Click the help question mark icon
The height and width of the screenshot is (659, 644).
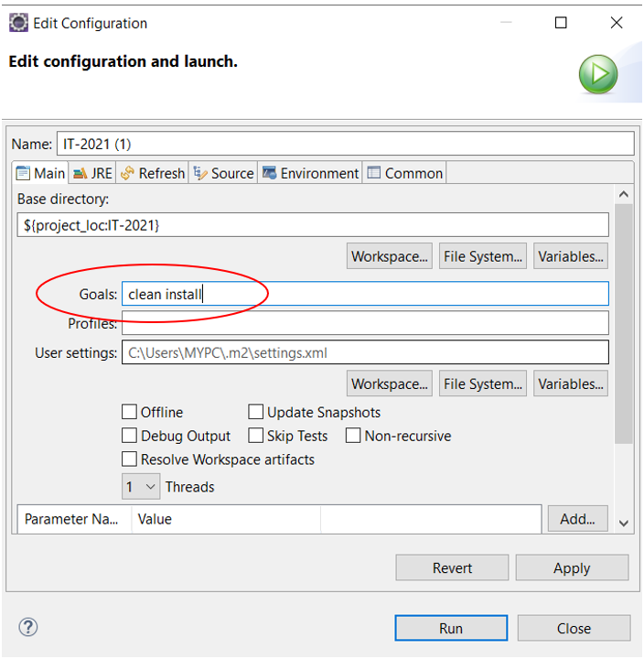[27, 628]
